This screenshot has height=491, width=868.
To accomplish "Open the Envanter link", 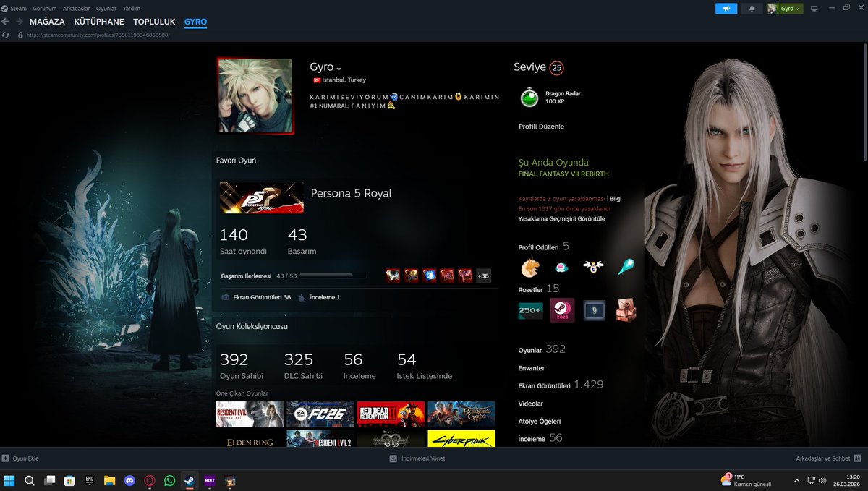I will pos(532,368).
